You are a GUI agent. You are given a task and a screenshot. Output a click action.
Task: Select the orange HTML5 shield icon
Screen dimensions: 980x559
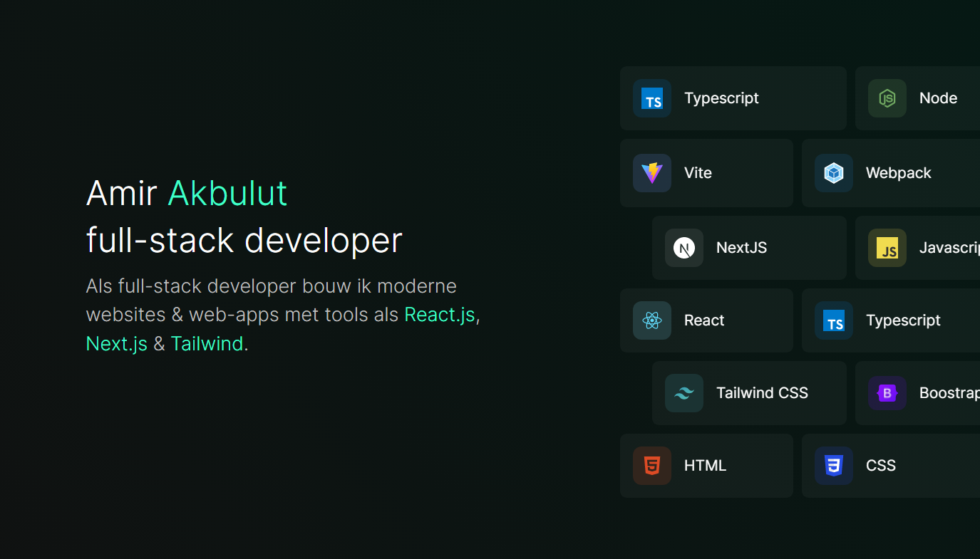pos(651,466)
